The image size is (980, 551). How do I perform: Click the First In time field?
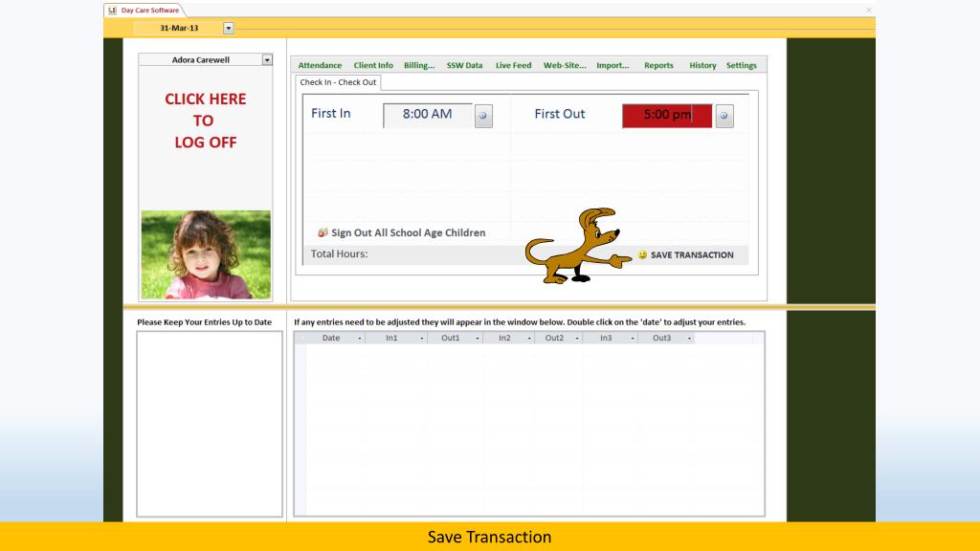tap(428, 116)
